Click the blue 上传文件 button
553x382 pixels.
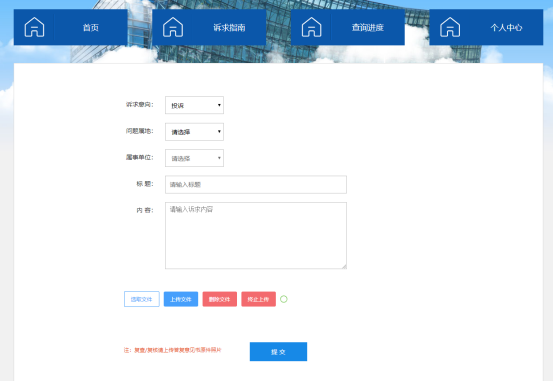click(181, 299)
